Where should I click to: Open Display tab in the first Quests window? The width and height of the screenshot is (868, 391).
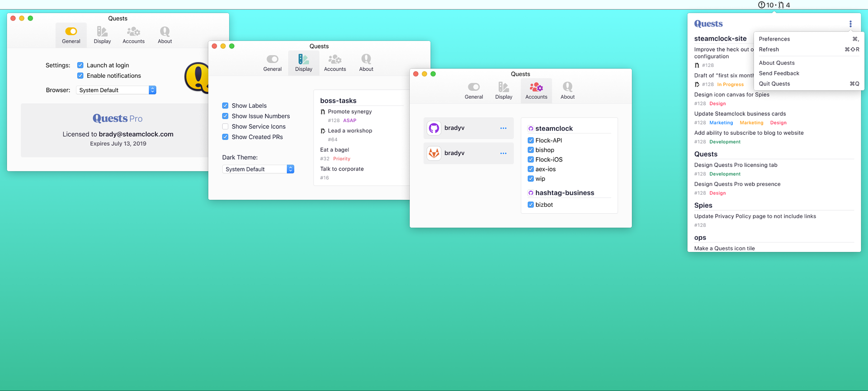(x=102, y=35)
